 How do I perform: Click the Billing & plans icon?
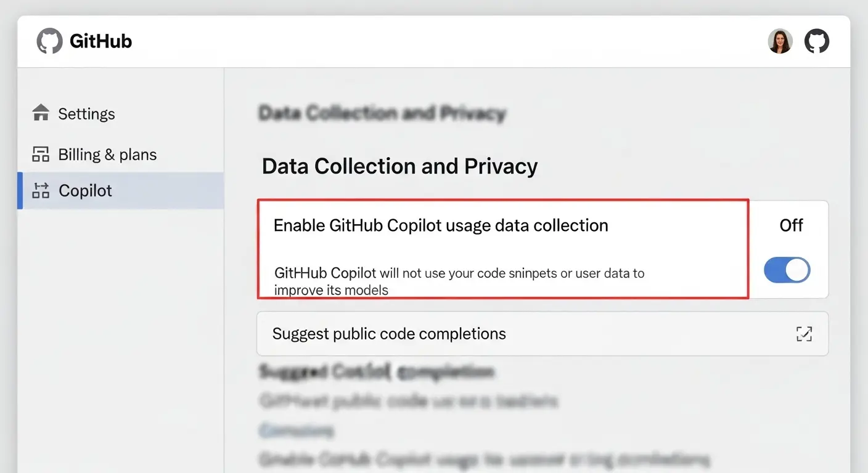40,153
